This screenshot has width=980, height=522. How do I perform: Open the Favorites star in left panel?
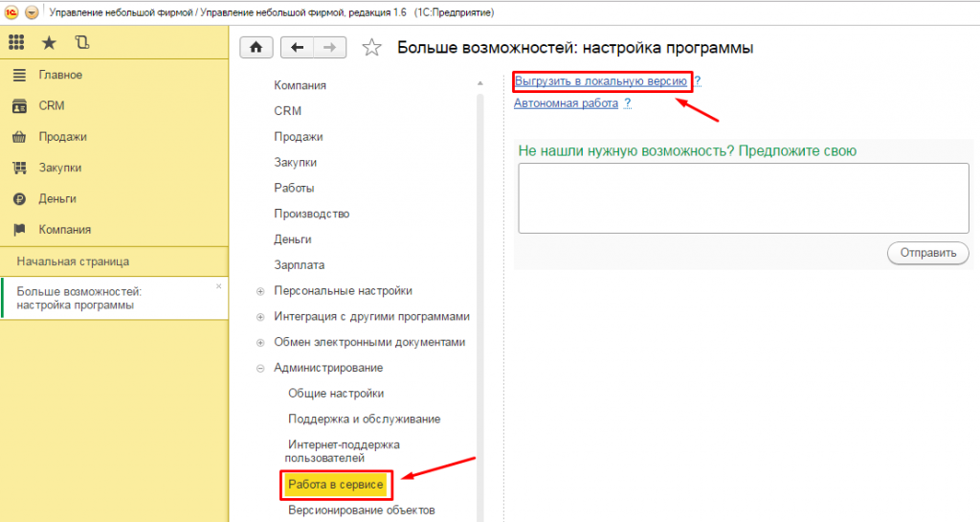tap(49, 42)
